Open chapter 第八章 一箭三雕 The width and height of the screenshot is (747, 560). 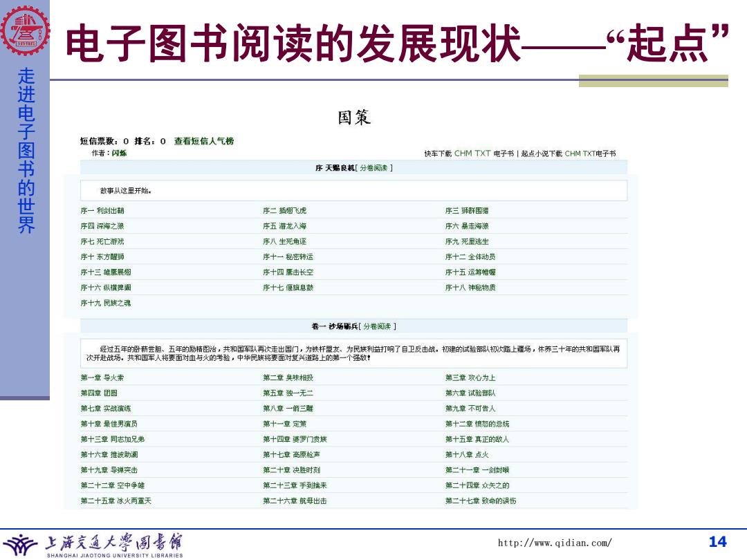288,409
